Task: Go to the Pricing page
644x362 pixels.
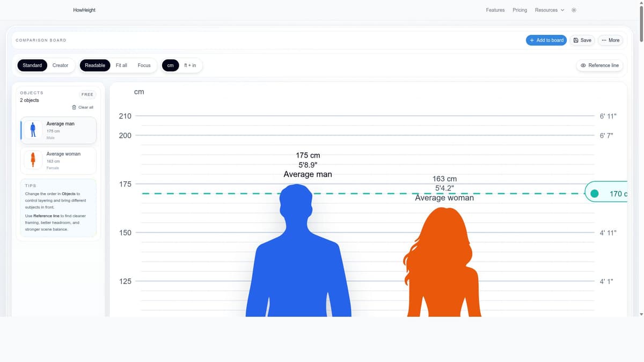Action: tap(519, 10)
